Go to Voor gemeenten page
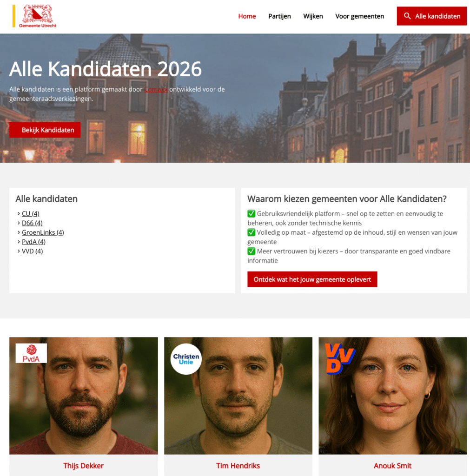470x476 pixels. tap(359, 16)
